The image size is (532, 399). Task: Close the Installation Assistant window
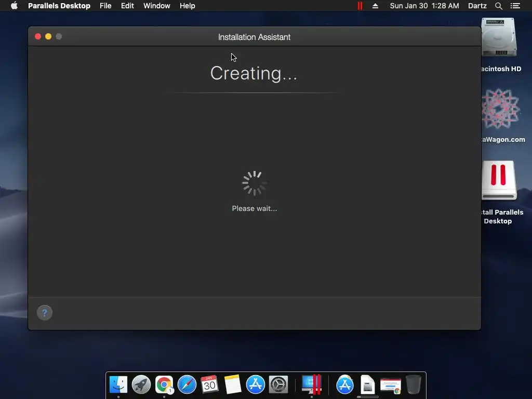coord(38,36)
